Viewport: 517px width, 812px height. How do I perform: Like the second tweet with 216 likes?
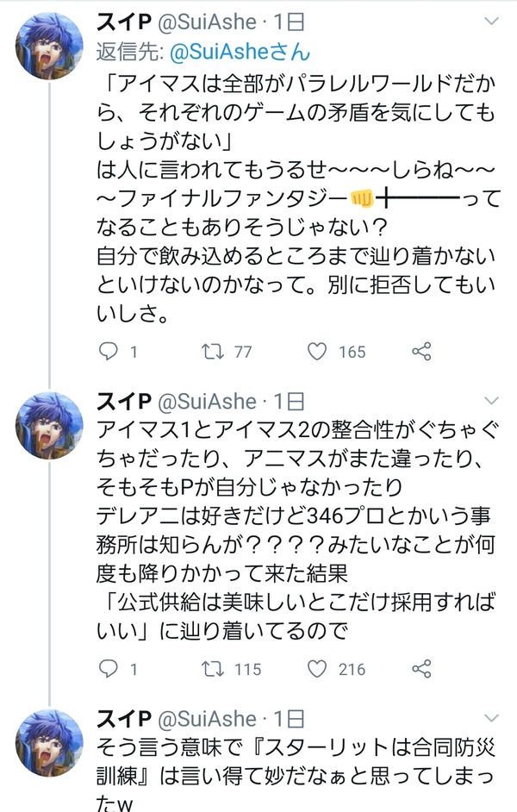(x=317, y=669)
